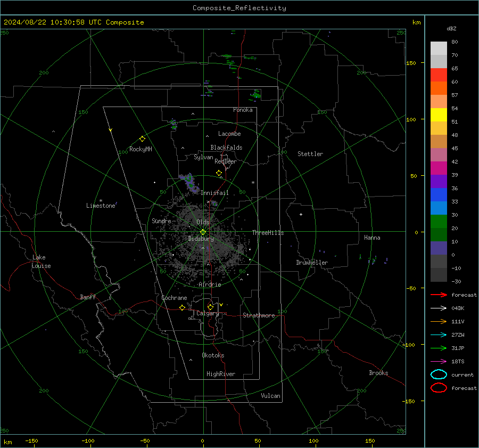Select the 33 dBZ blue color swatch

tap(439, 194)
